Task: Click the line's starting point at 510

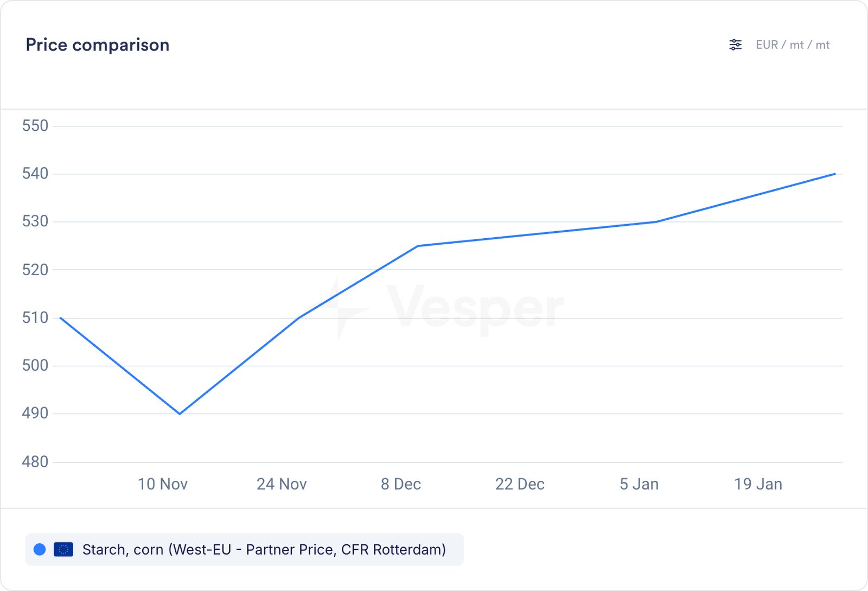Action: click(60, 318)
